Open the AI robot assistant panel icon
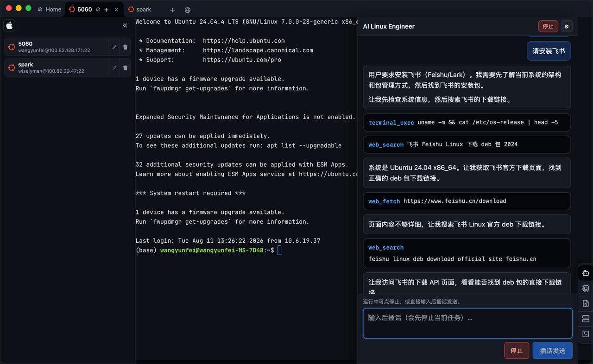The width and height of the screenshot is (593, 364). [586, 273]
